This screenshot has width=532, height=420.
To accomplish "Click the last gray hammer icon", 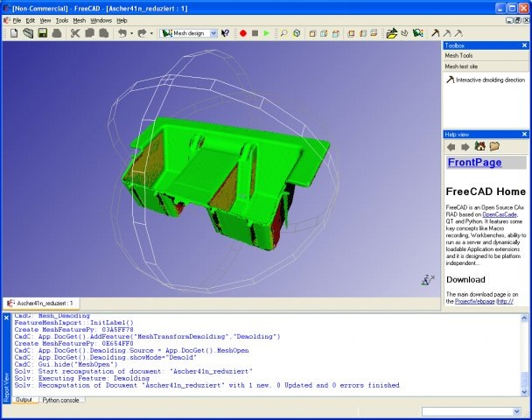I will pyautogui.click(x=458, y=33).
